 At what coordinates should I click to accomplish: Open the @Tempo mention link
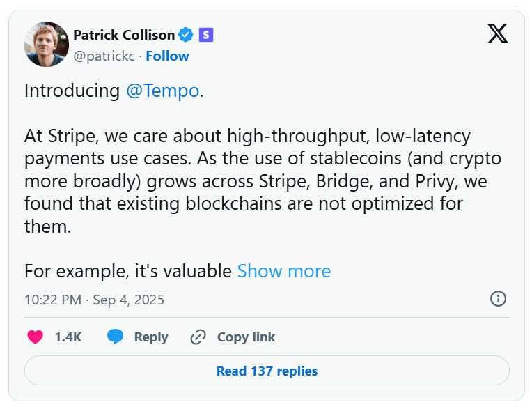[x=162, y=91]
